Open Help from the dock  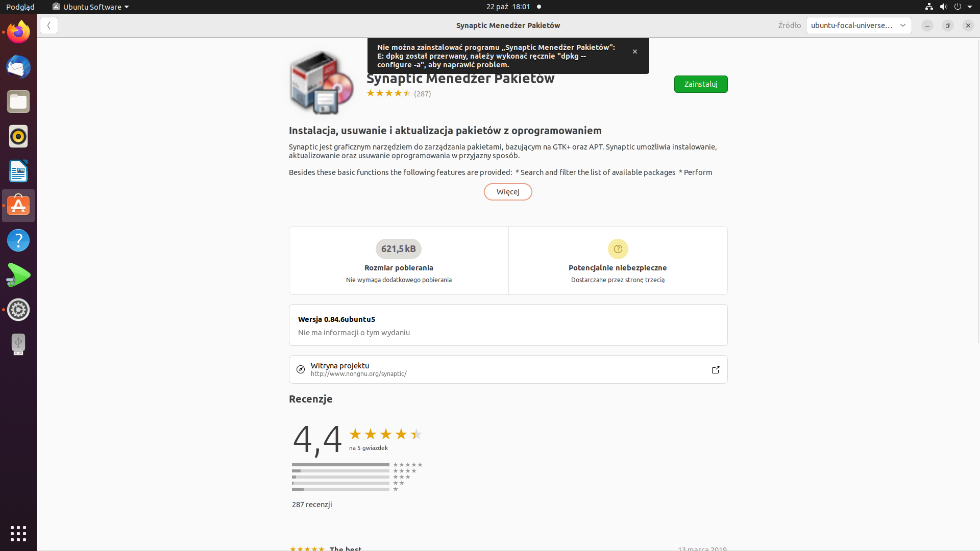click(18, 240)
